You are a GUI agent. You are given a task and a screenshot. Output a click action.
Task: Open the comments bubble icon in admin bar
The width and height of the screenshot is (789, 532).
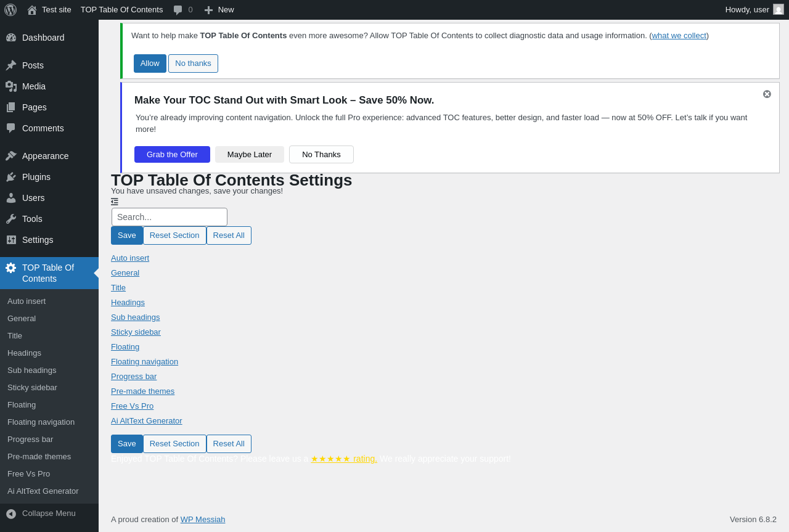coord(178,10)
